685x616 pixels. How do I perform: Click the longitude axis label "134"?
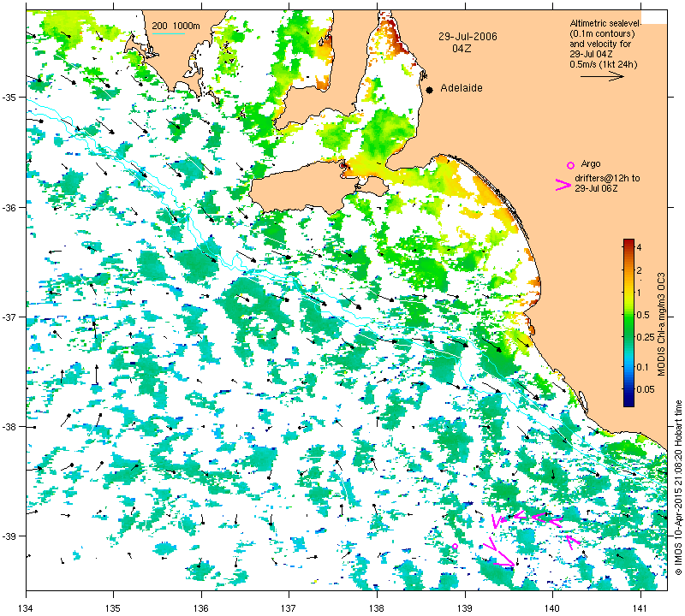coord(27,607)
